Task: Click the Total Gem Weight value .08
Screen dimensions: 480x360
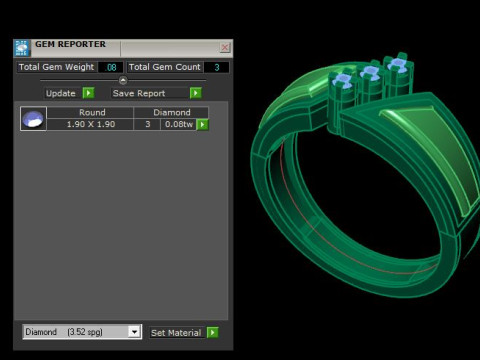Action: (x=111, y=67)
